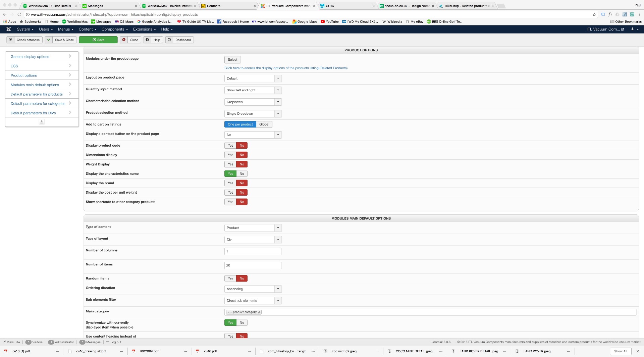The image size is (644, 357).
Task: Edit the main category pencil icon
Action: pyautogui.click(x=259, y=312)
